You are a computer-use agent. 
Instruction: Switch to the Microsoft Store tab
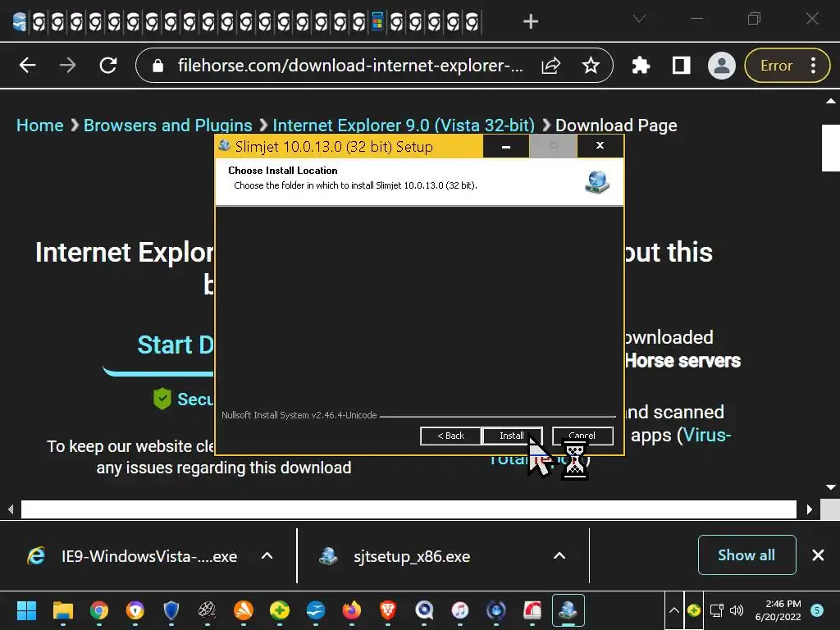[x=377, y=22]
